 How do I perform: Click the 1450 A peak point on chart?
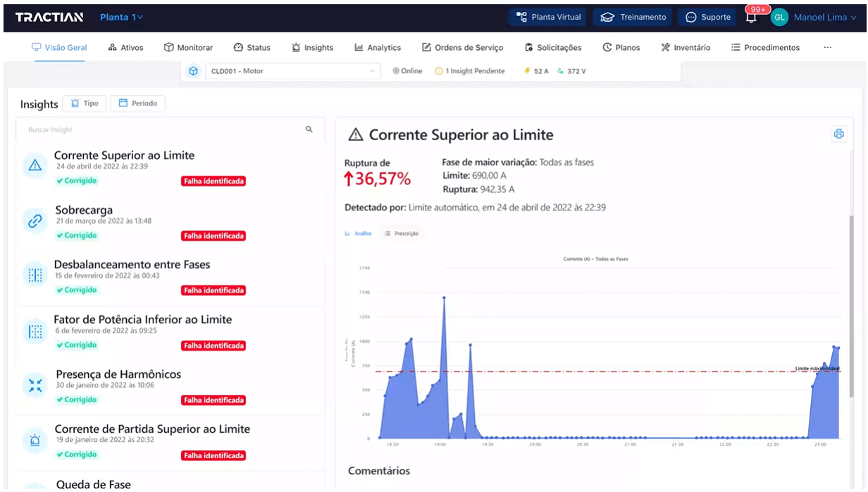(x=444, y=297)
